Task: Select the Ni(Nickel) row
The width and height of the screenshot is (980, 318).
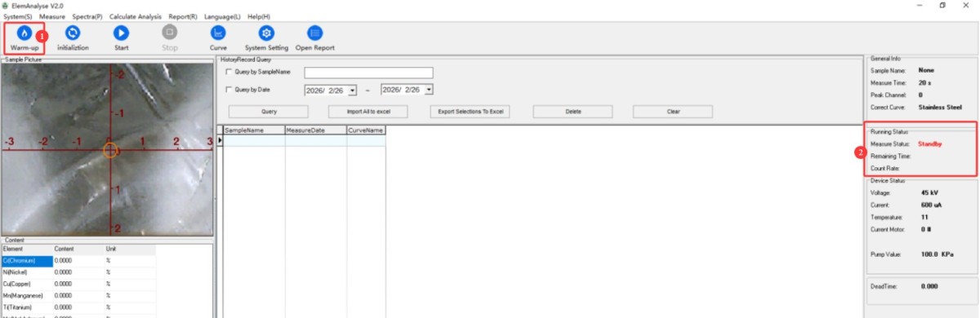Action: [x=78, y=272]
